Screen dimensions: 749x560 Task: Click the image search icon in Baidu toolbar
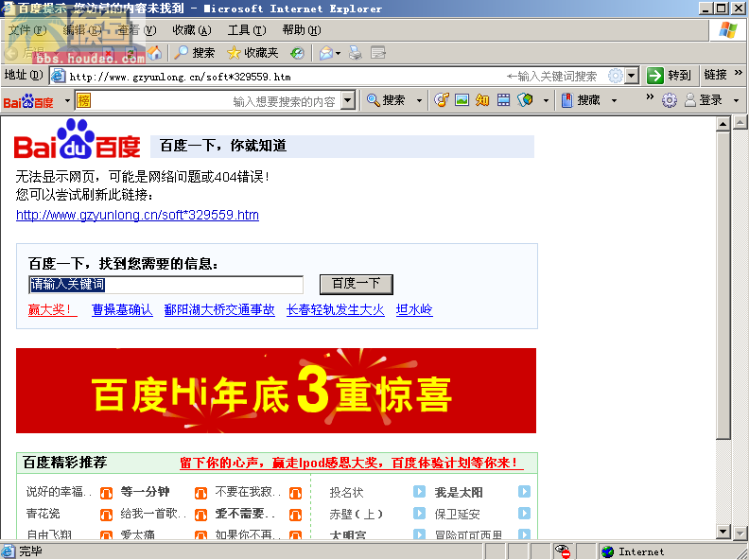click(462, 100)
